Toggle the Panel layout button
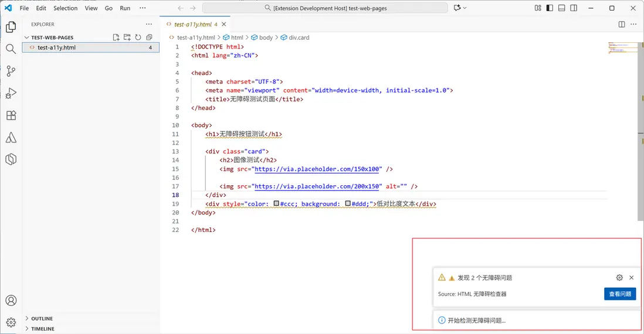644x334 pixels. click(561, 8)
